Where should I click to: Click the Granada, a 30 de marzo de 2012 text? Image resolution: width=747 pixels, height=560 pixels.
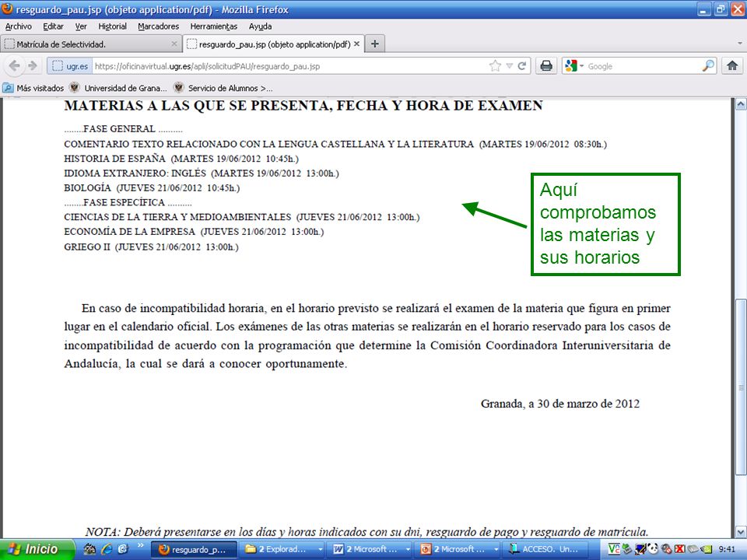(559, 404)
